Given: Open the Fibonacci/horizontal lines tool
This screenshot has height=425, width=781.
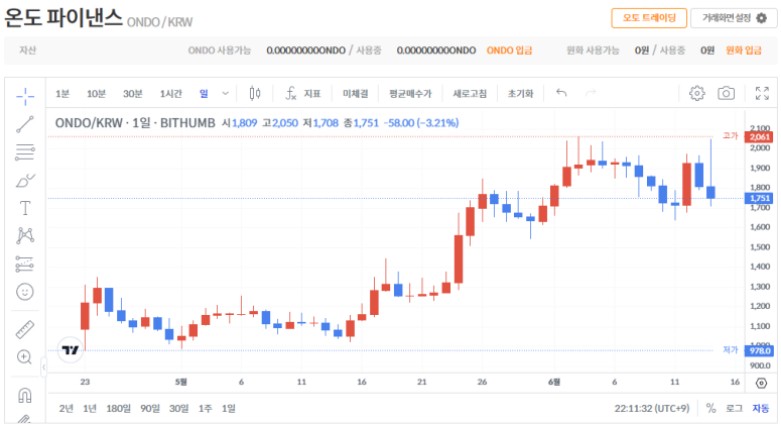Looking at the screenshot, I should (25, 152).
